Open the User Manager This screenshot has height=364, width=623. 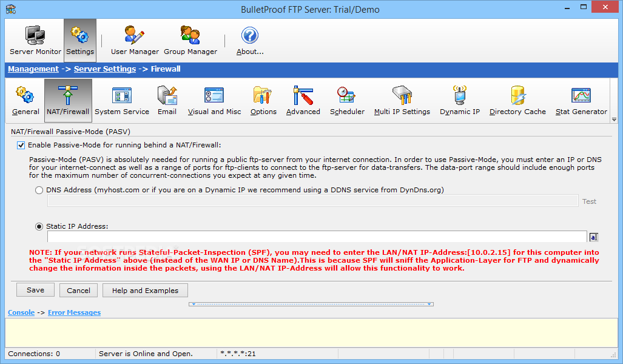pyautogui.click(x=135, y=40)
